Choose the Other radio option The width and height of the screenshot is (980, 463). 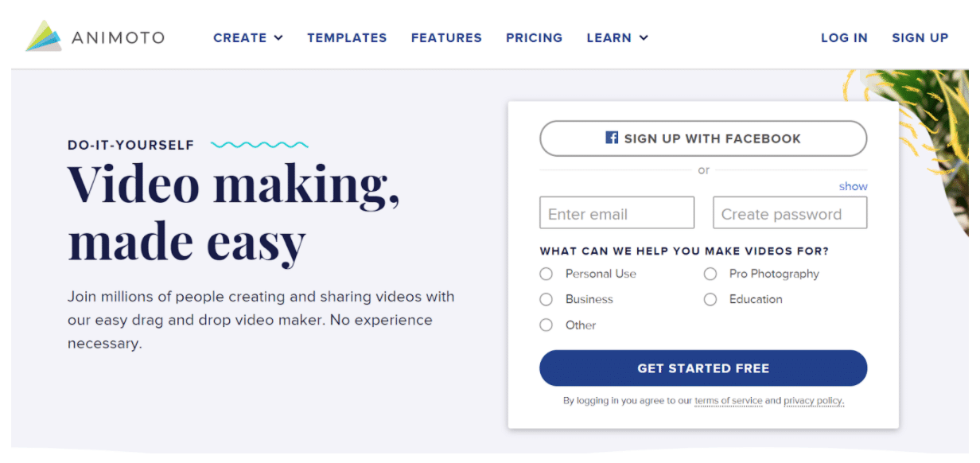(x=546, y=325)
